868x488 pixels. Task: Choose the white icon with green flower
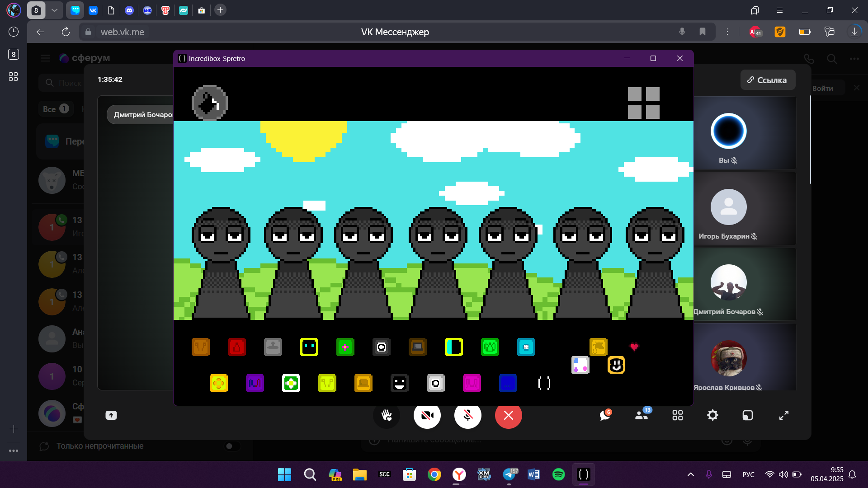291,383
